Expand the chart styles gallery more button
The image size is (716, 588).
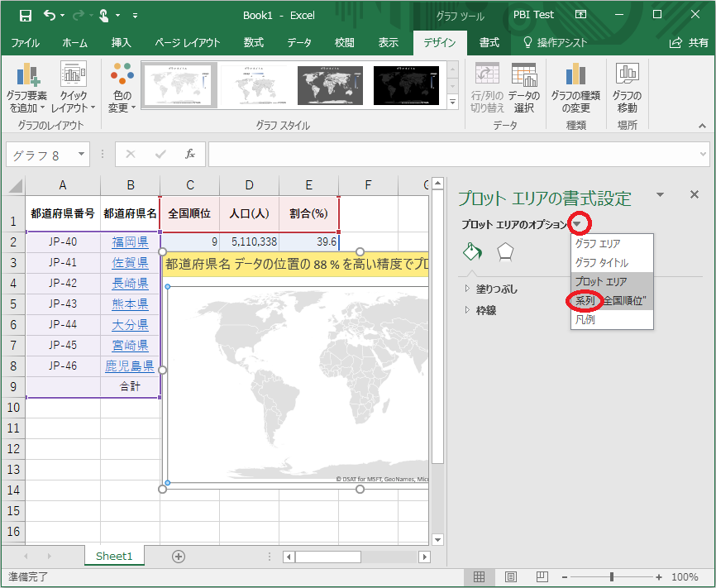tap(452, 102)
